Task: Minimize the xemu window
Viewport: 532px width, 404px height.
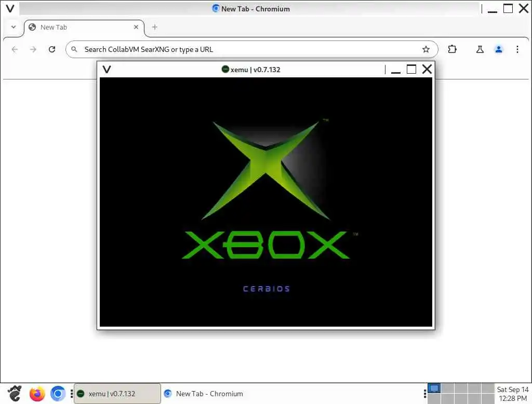Action: (395, 70)
